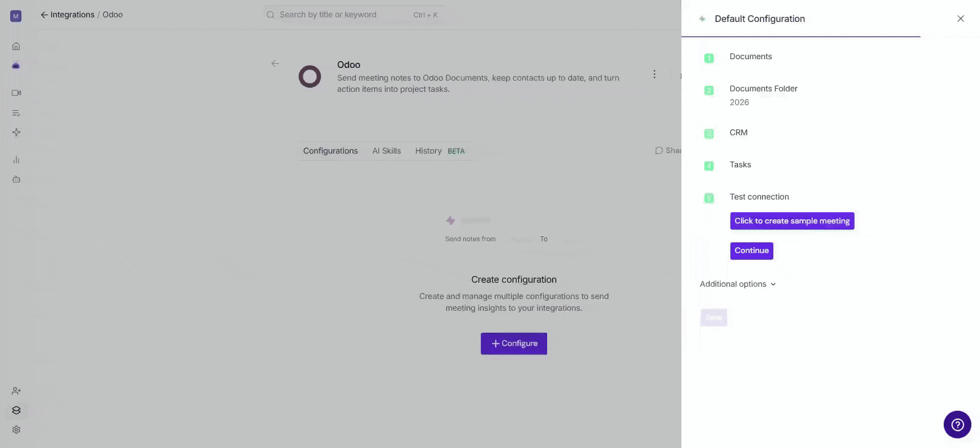The height and width of the screenshot is (448, 980).
Task: Open the CRM step
Action: (738, 133)
